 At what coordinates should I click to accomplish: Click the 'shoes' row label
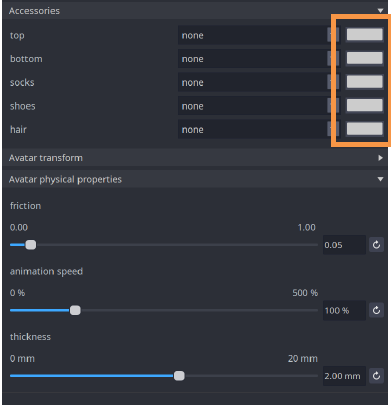click(23, 106)
